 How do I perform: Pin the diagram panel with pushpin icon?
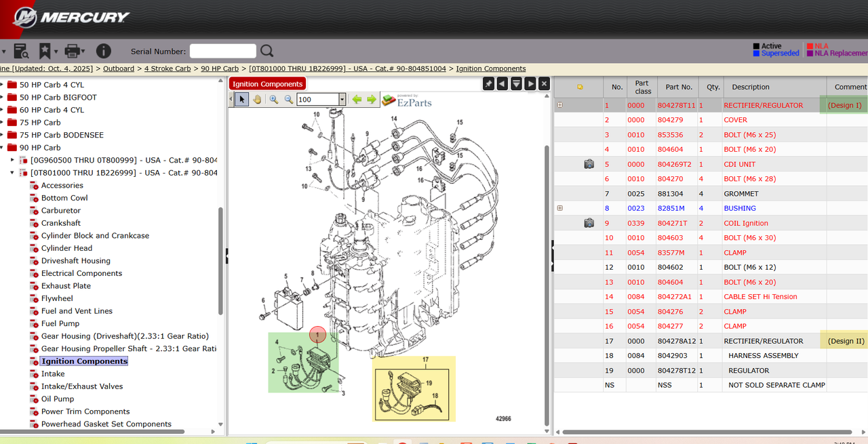(488, 83)
